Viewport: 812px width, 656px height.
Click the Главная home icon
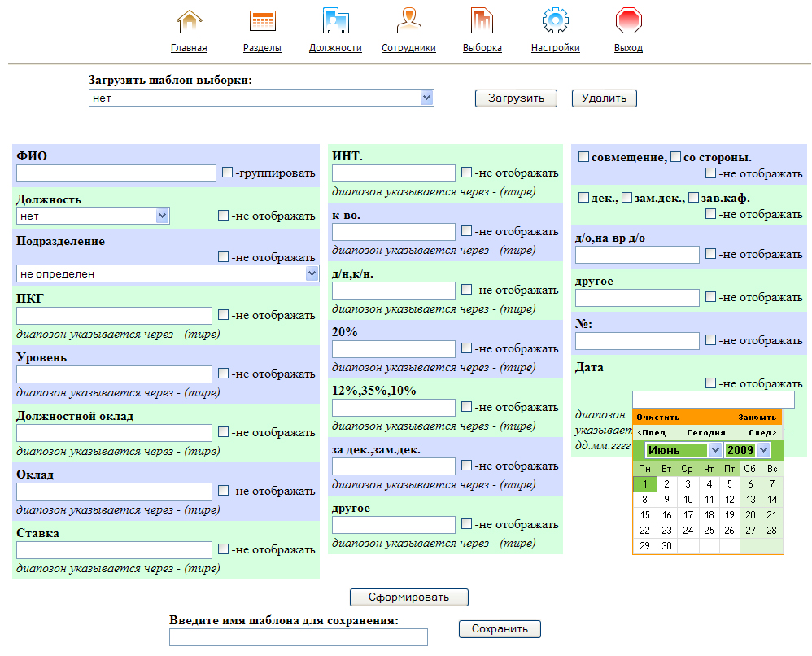click(189, 21)
